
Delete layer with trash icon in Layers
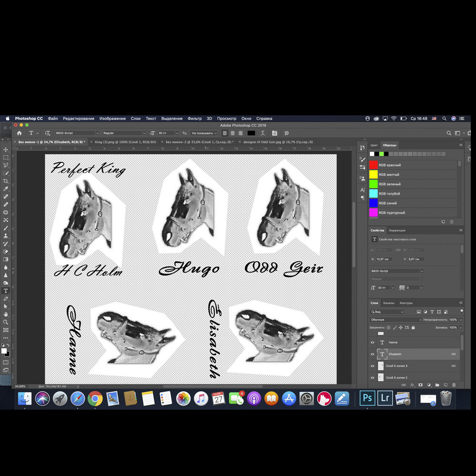point(454,385)
